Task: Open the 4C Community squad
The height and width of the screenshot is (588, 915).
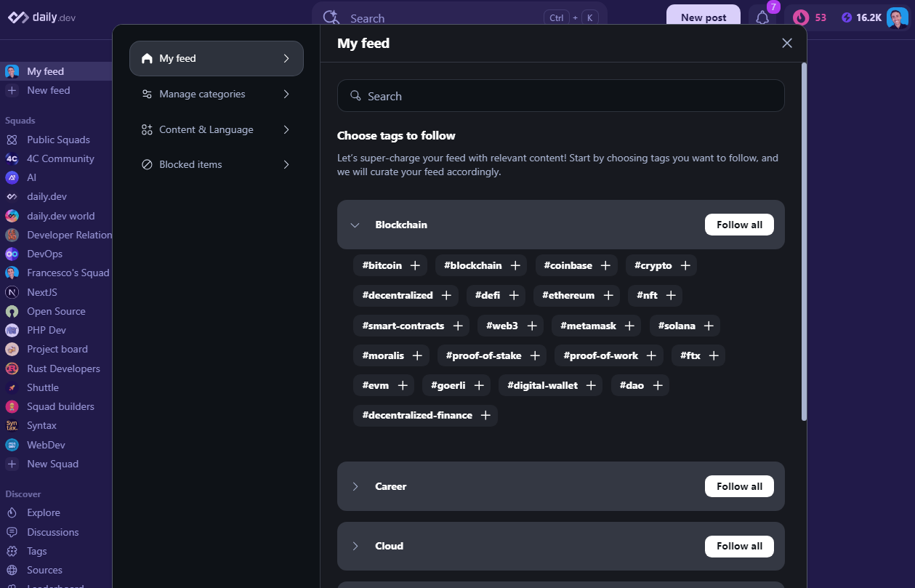Action: pos(56,158)
